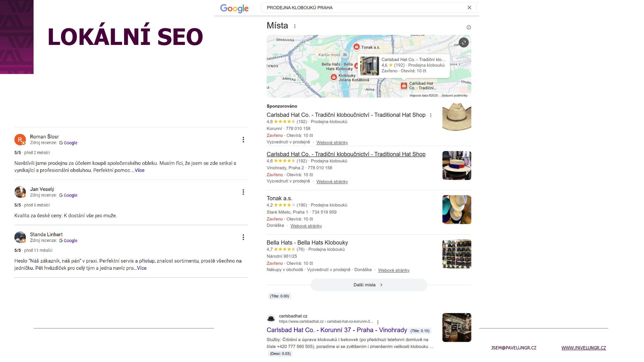Screen dimensions: 644x362
Task: Click the (Desc: 0.03) score badge
Action: coord(280,354)
